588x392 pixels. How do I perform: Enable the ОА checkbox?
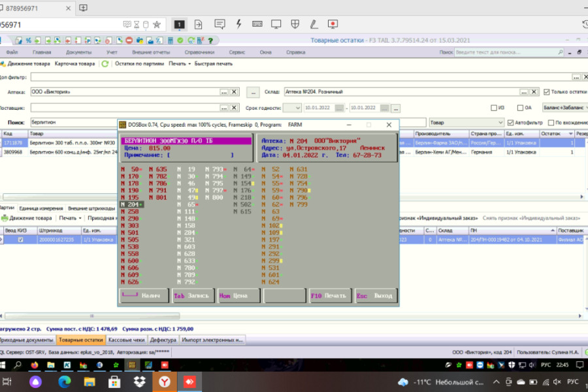tap(520, 108)
